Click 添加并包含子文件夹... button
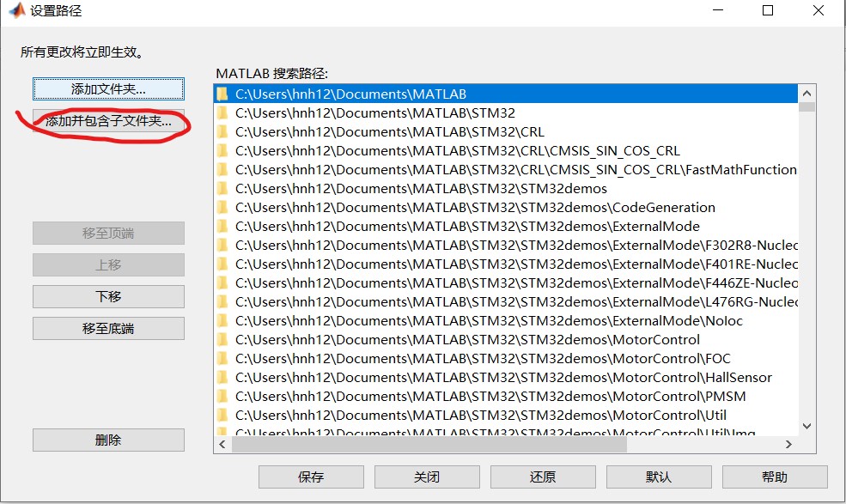Image resolution: width=846 pixels, height=504 pixels. click(x=108, y=121)
